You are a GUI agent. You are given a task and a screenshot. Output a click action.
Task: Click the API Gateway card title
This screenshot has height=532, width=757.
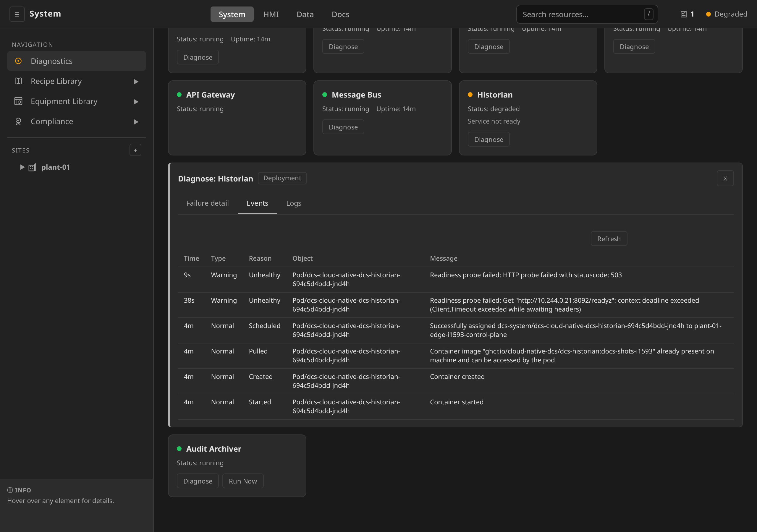coord(210,95)
